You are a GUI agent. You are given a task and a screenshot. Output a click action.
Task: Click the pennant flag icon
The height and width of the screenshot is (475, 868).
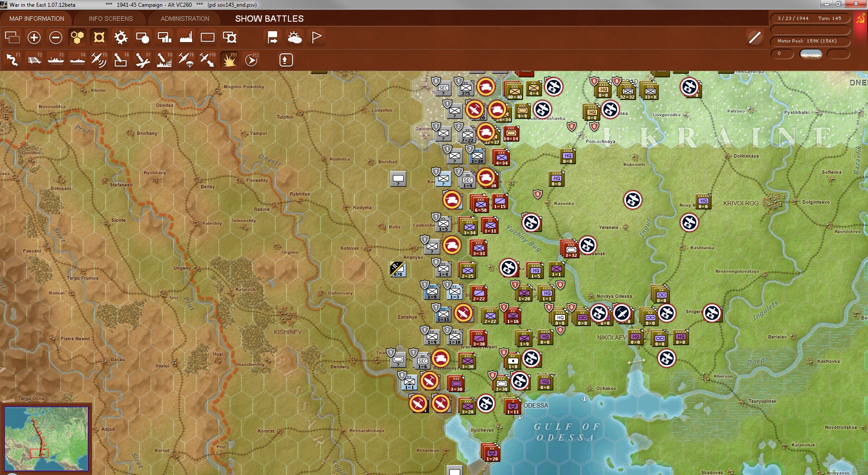point(316,37)
